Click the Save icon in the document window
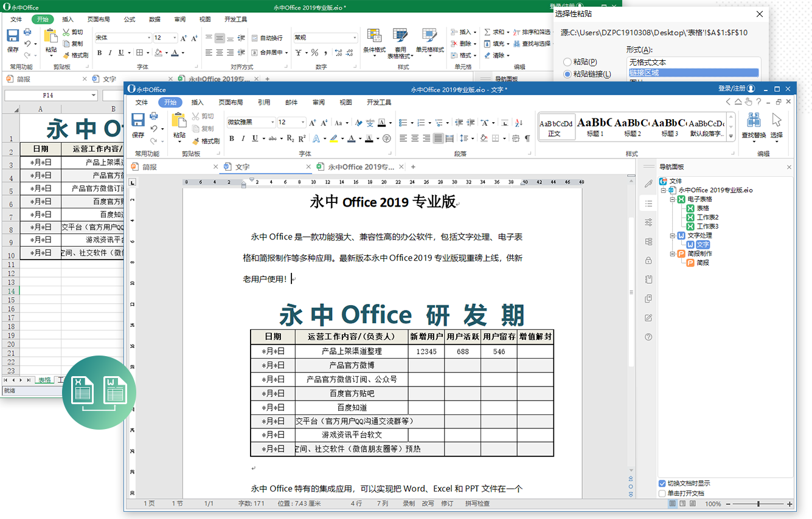The image size is (812, 519). coord(139,120)
